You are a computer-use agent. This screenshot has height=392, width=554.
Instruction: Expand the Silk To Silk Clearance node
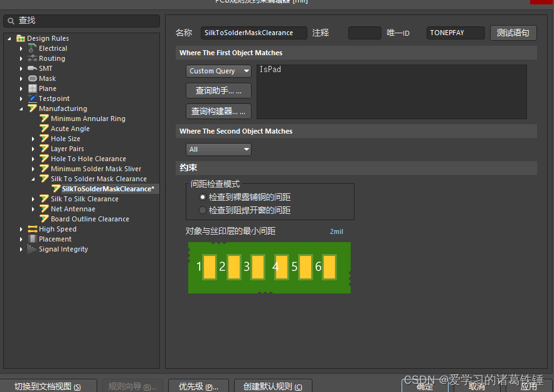coord(34,199)
